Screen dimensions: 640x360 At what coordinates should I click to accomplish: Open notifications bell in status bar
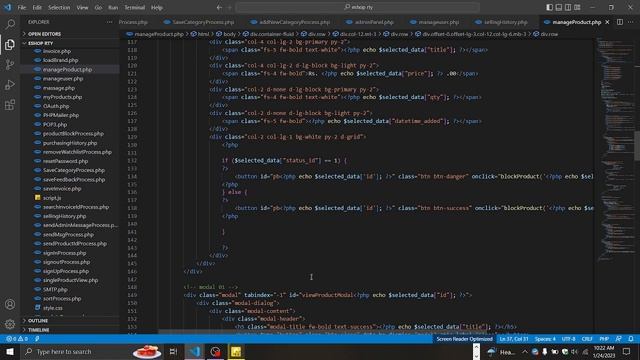tap(631, 339)
